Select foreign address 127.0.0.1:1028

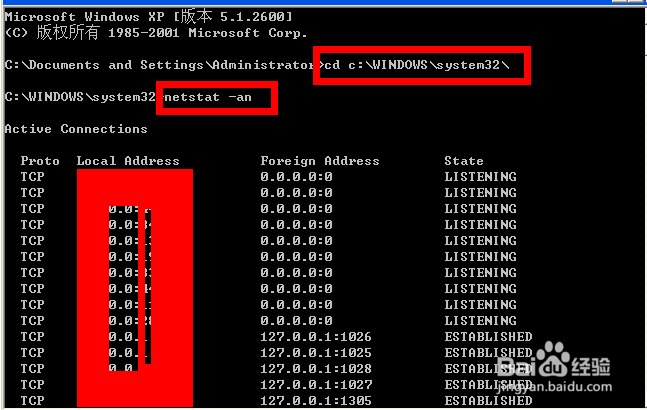[316, 369]
